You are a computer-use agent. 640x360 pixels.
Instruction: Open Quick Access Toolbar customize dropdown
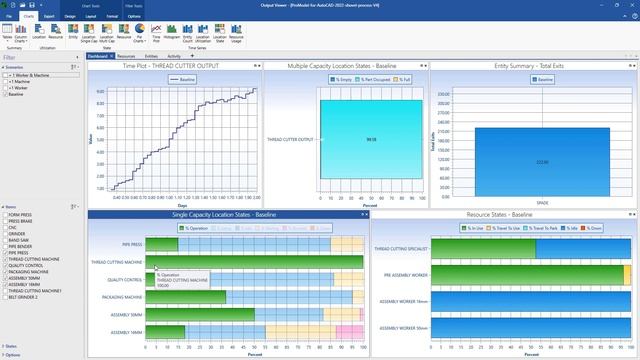pyautogui.click(x=41, y=5)
